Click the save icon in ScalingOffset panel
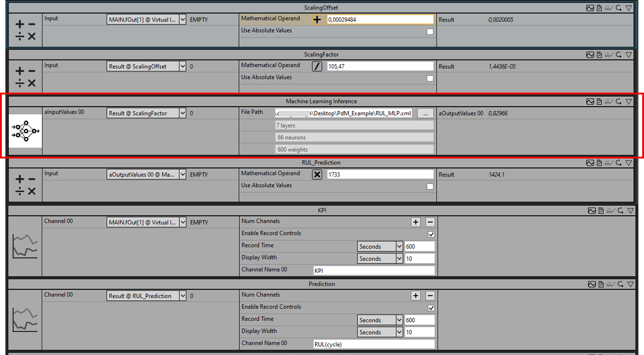 tap(600, 6)
